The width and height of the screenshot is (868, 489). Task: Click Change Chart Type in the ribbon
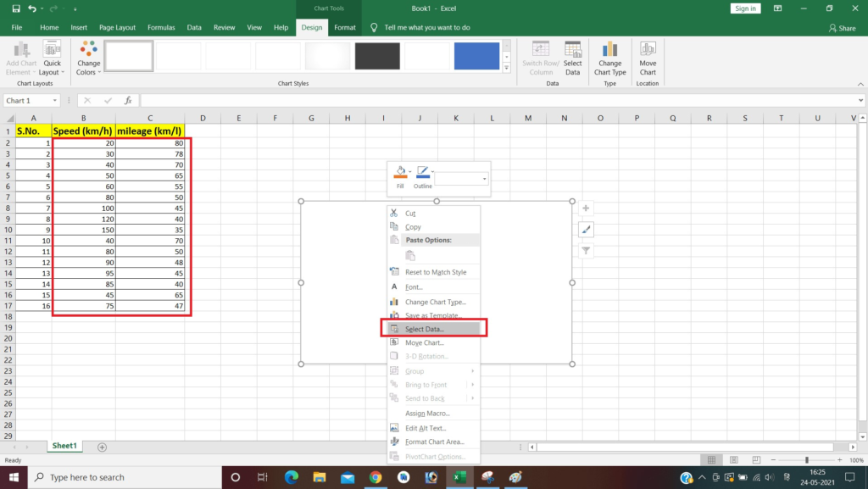(x=609, y=58)
